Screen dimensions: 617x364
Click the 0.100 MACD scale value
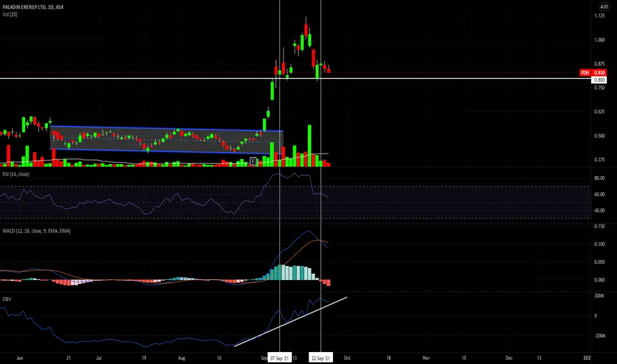tap(599, 244)
